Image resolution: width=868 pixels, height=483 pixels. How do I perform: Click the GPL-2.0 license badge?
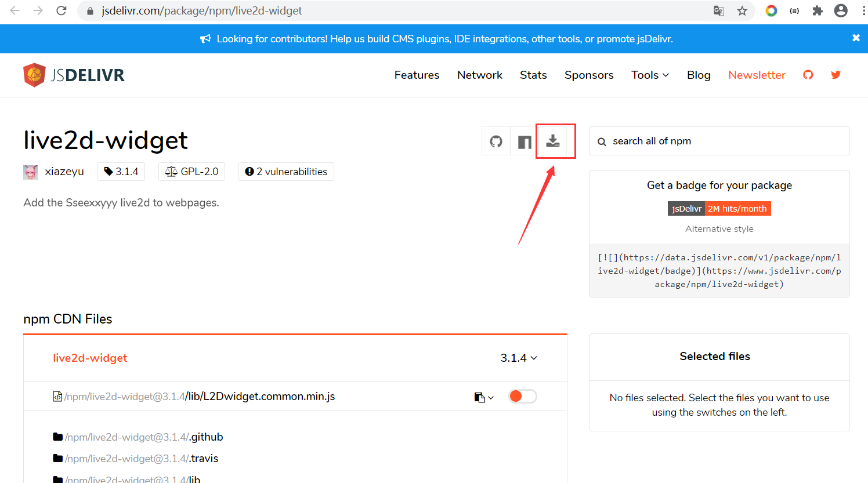191,172
